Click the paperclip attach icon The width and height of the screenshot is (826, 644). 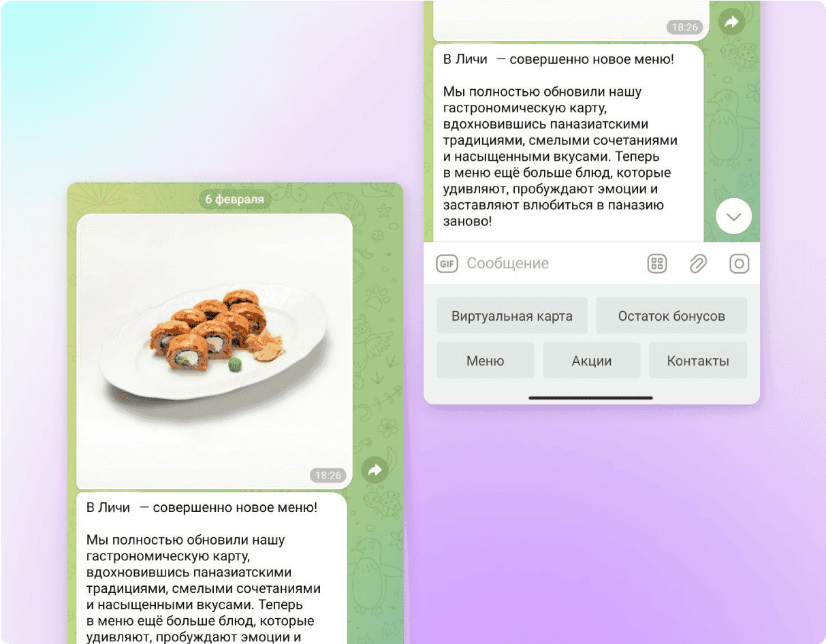(x=698, y=263)
